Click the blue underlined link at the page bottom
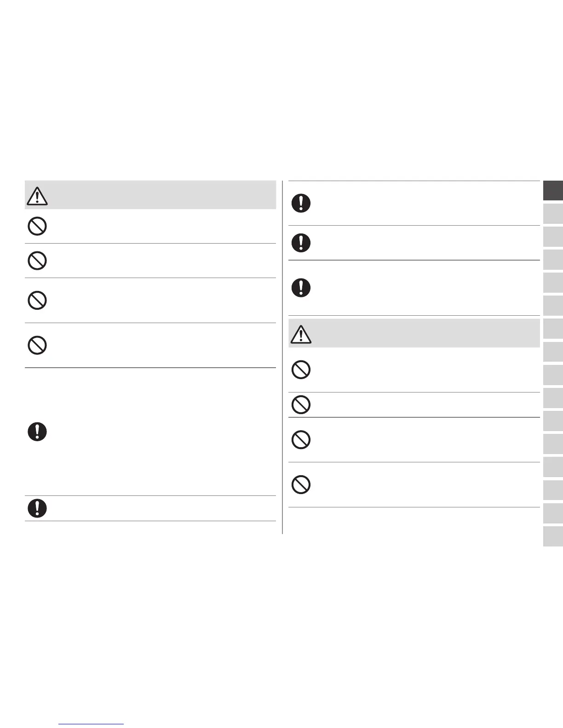This screenshot has height=728, width=563. click(92, 724)
